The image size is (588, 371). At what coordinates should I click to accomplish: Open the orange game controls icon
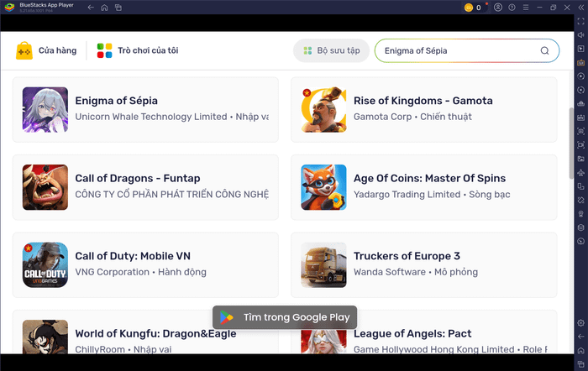pyautogui.click(x=581, y=63)
